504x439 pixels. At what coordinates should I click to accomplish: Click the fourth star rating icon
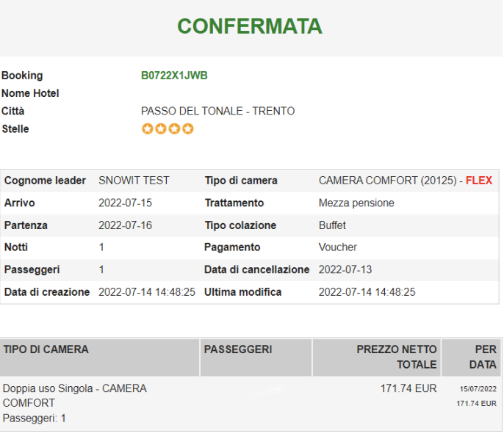click(187, 129)
